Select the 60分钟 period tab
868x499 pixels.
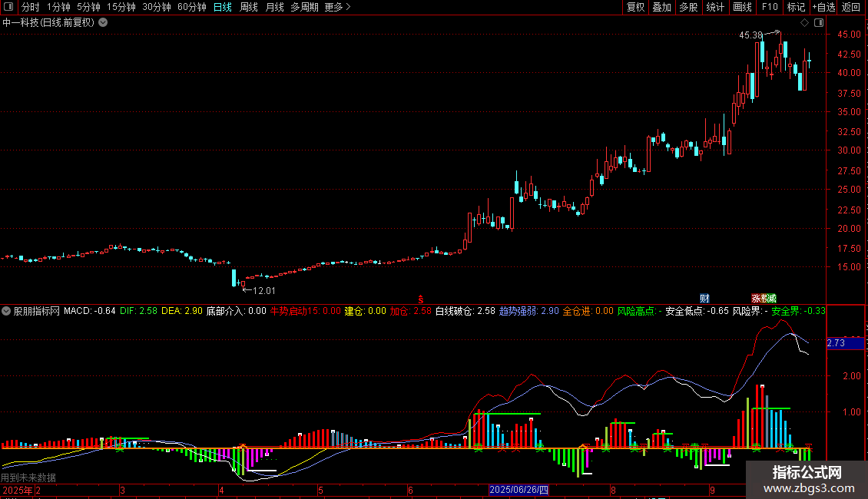(x=192, y=7)
